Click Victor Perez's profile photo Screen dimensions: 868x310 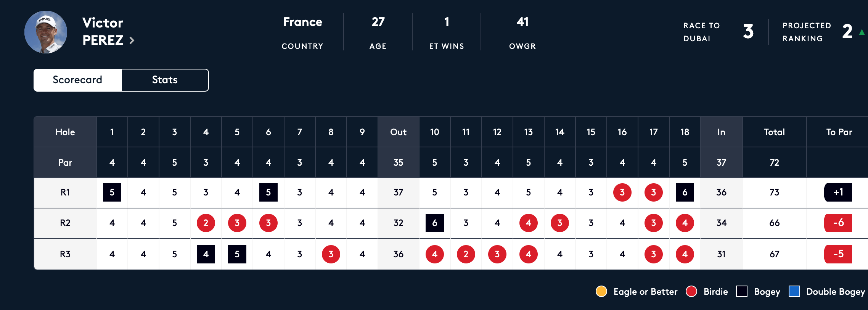point(46,32)
